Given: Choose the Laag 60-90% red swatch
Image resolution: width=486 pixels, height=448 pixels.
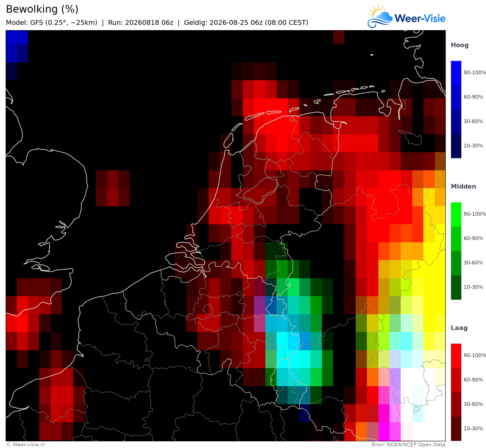Looking at the screenshot, I should [456, 380].
